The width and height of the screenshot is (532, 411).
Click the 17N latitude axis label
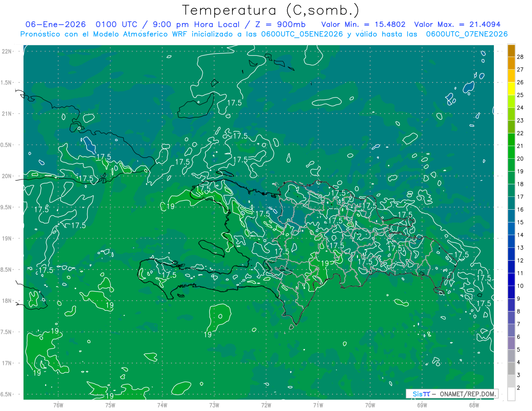point(7,363)
